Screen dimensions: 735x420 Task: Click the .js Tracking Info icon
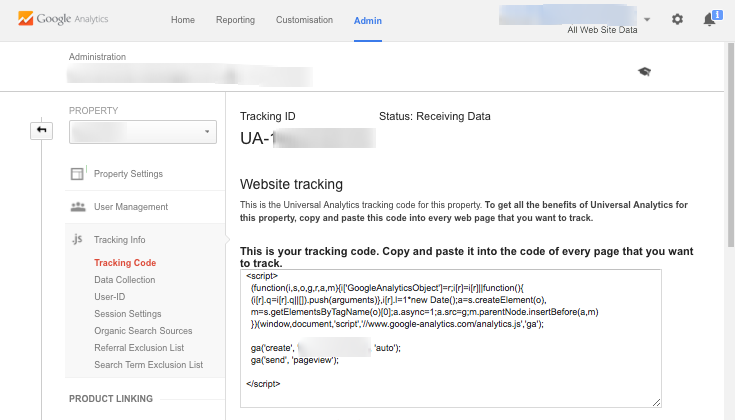[77, 240]
